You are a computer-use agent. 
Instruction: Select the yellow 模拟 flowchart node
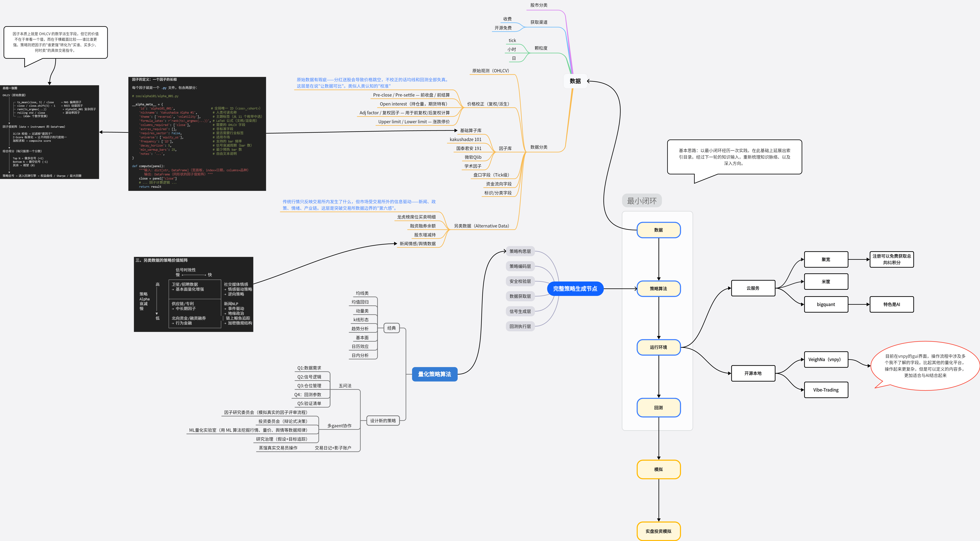coord(659,469)
